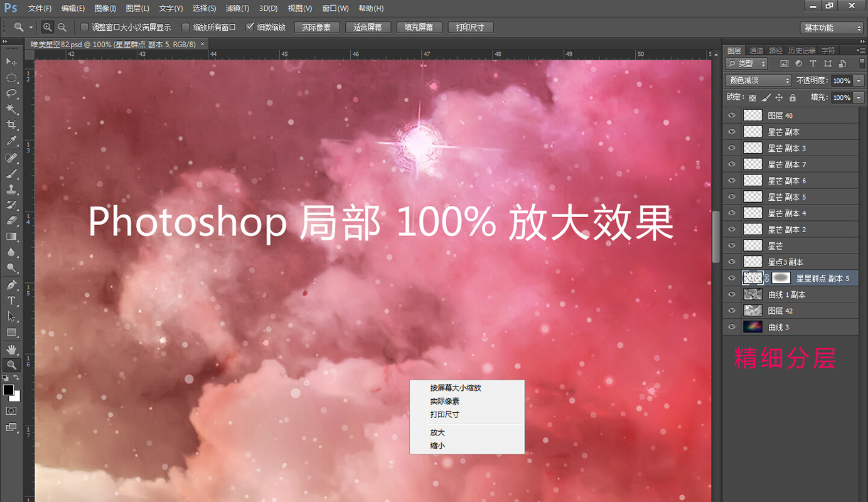
Task: Enable 调整窗口大小以满屏显示 checkbox
Action: [x=84, y=28]
